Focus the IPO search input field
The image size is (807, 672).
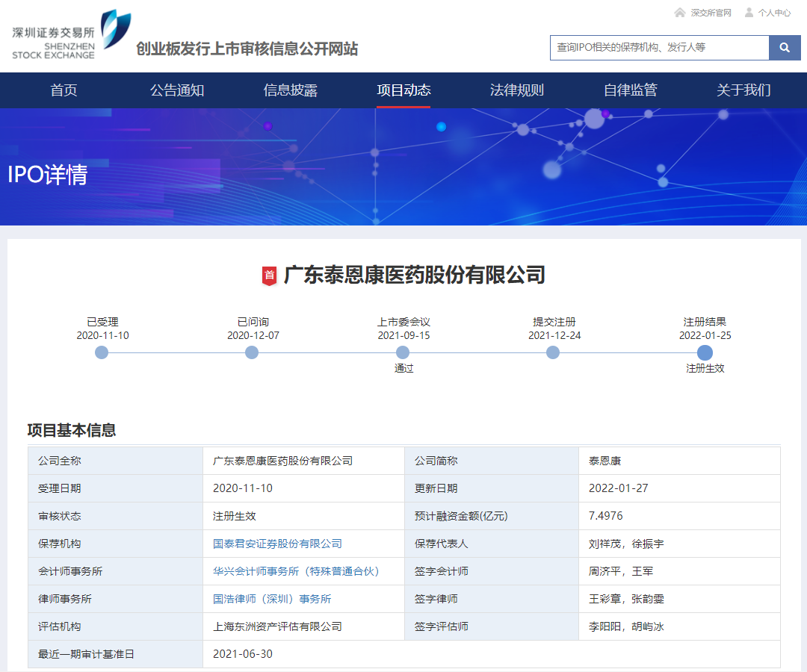pyautogui.click(x=659, y=48)
